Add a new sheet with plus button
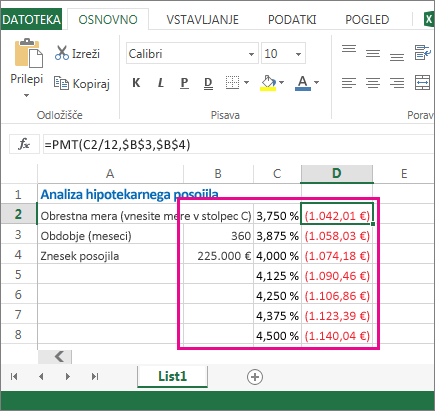This screenshot has width=435, height=411. tap(255, 377)
